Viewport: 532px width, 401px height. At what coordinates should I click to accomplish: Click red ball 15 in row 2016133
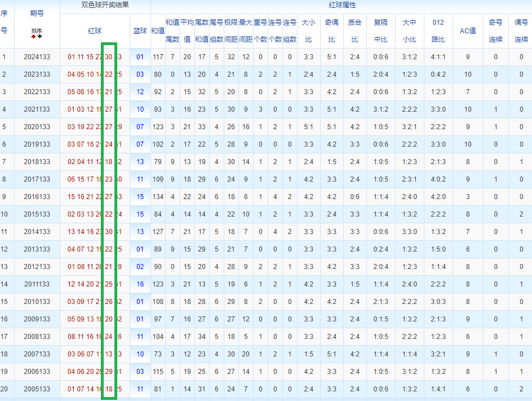71,197
